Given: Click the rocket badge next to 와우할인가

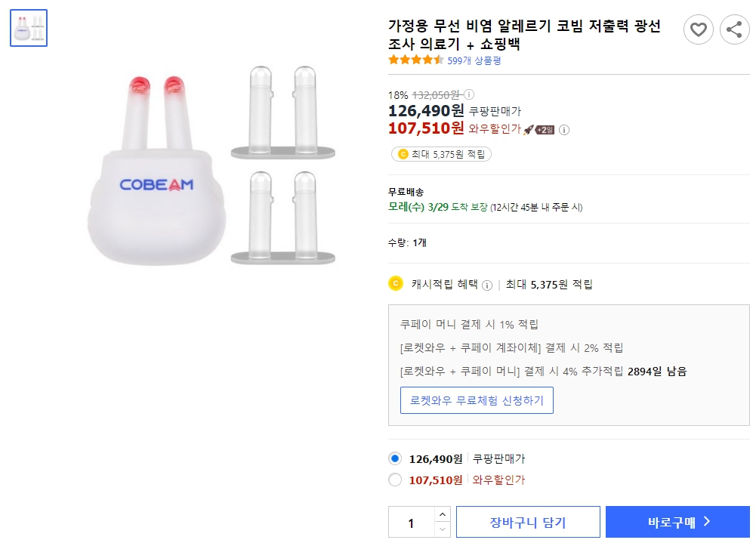Looking at the screenshot, I should pos(528,129).
